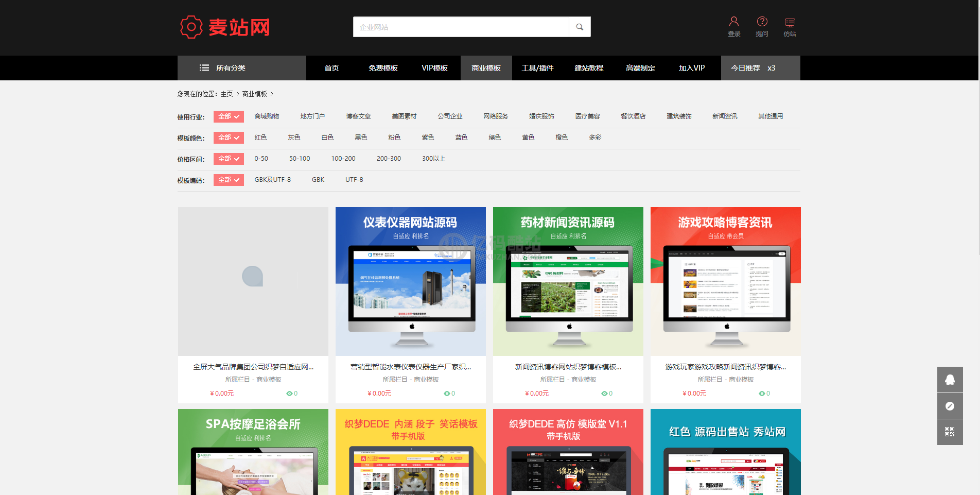Open 建站教程 navigation item
Image resolution: width=980 pixels, height=495 pixels.
(589, 68)
